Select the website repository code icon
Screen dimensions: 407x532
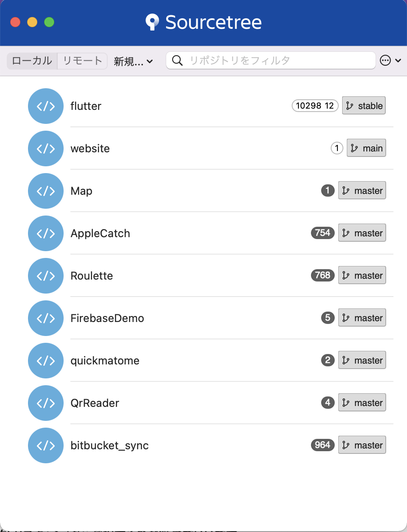pos(45,148)
